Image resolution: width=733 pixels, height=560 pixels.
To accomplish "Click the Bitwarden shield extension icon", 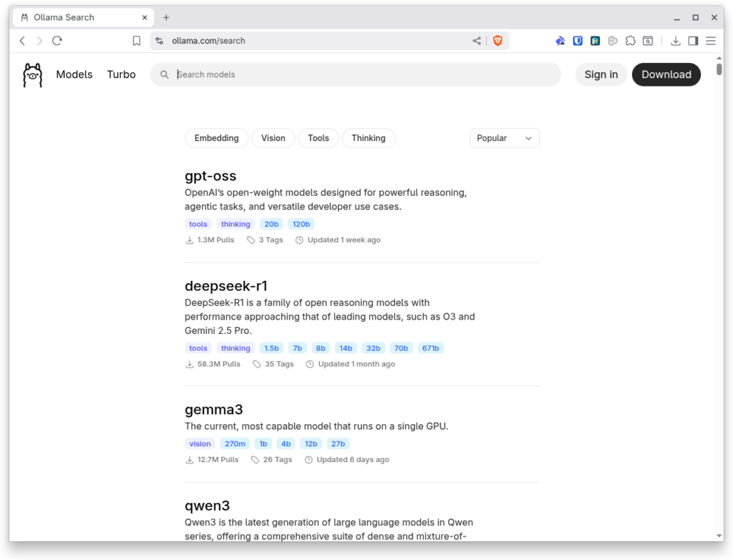I will pos(578,41).
